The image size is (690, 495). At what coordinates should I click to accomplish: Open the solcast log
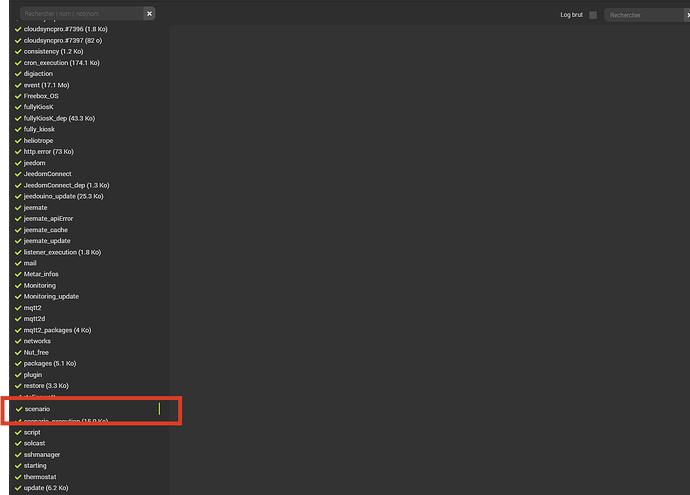[34, 444]
